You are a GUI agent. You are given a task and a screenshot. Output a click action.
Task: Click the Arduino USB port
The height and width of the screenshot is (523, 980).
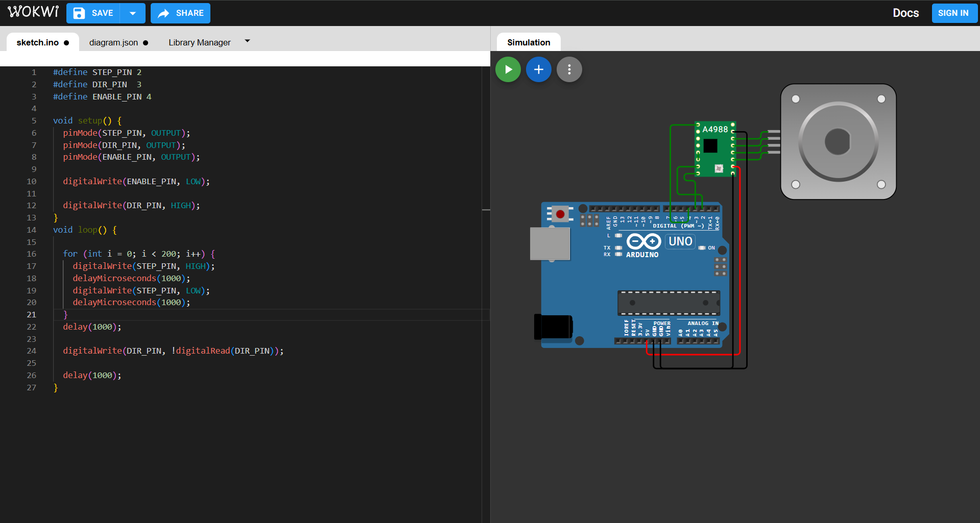(x=550, y=244)
